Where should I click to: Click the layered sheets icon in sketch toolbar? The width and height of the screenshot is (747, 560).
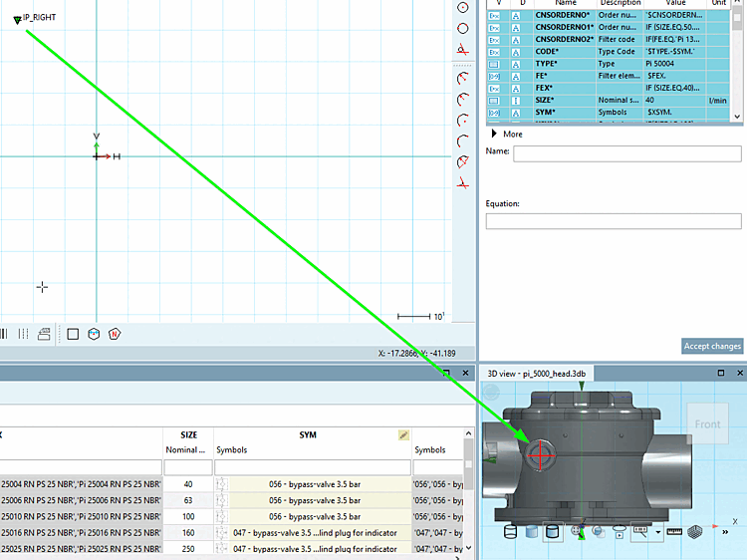point(44,334)
